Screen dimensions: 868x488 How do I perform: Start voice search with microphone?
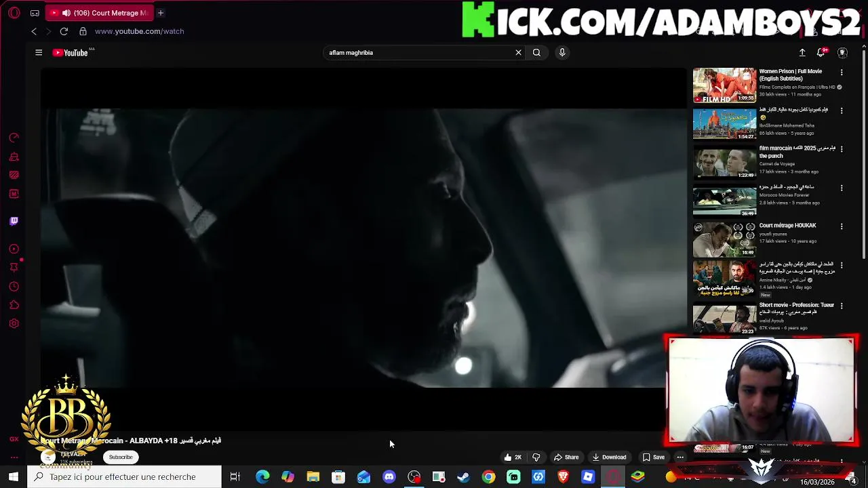562,52
